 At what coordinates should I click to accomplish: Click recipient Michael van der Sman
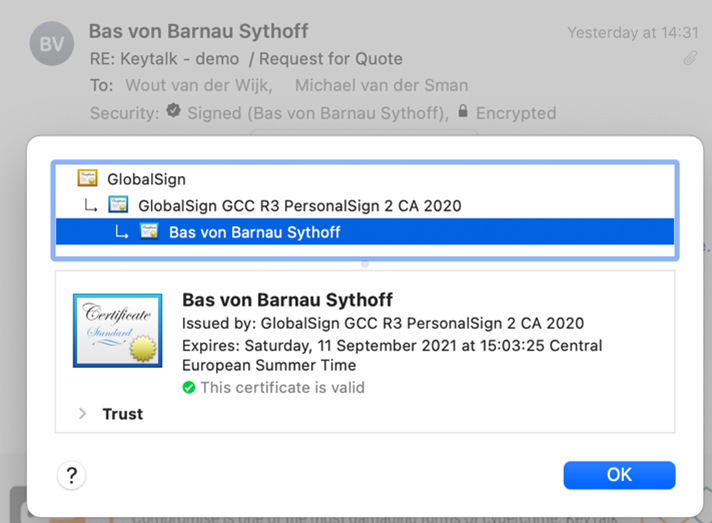tap(381, 86)
